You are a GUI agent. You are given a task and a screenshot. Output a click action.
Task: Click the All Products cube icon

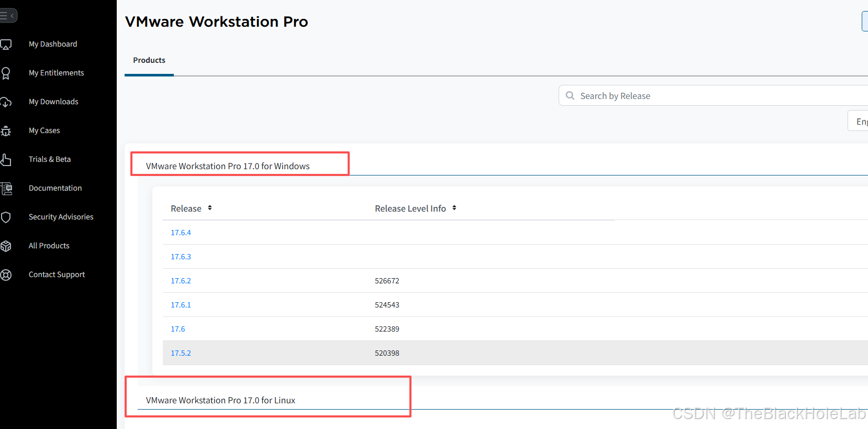click(x=6, y=246)
